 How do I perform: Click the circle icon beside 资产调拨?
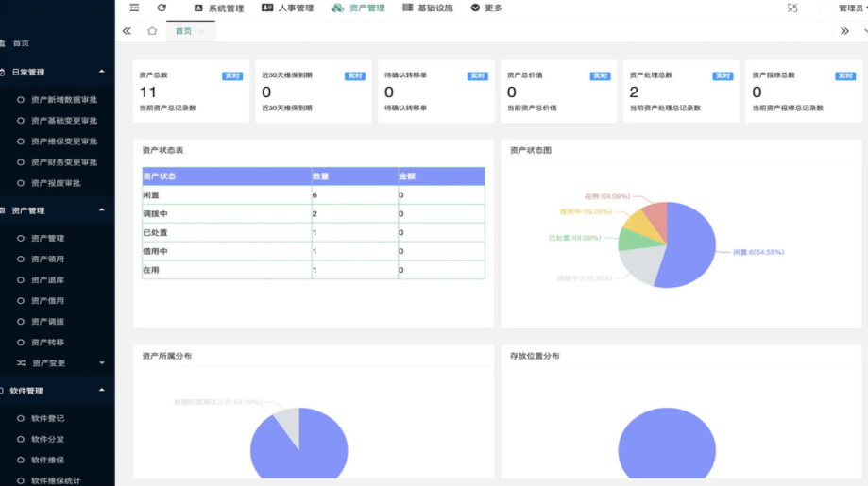21,321
